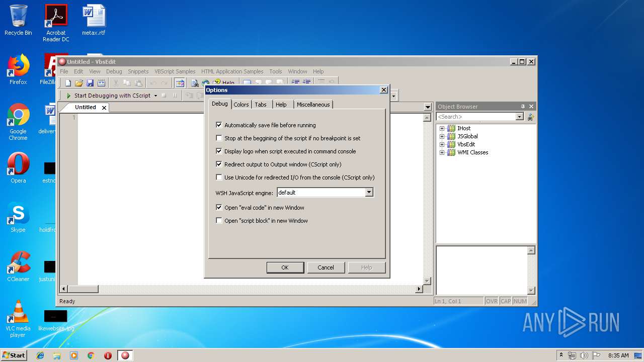The height and width of the screenshot is (362, 644).
Task: Click the Paste toolbar icon
Action: [138, 83]
